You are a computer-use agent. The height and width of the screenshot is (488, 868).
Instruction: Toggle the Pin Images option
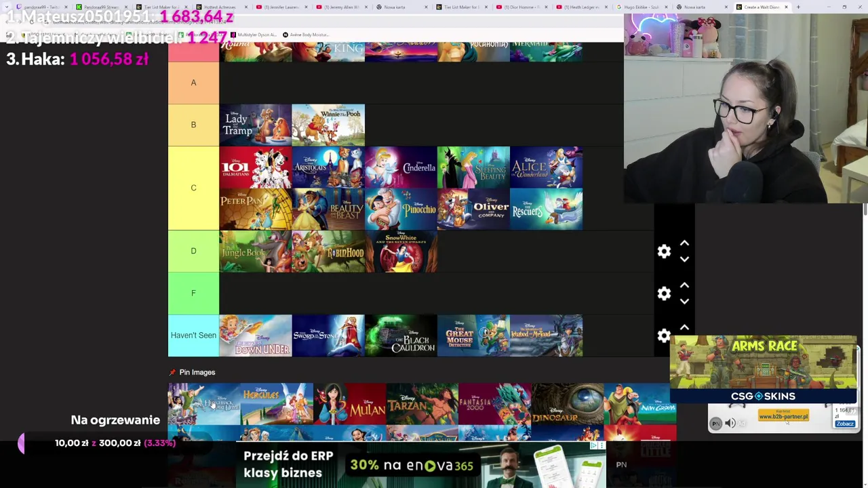click(192, 372)
